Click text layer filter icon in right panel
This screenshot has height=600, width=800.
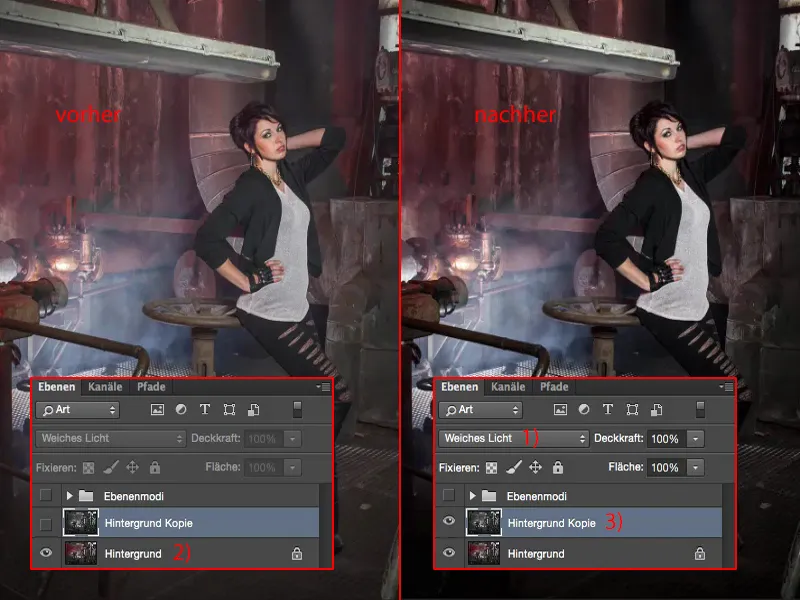click(x=608, y=410)
